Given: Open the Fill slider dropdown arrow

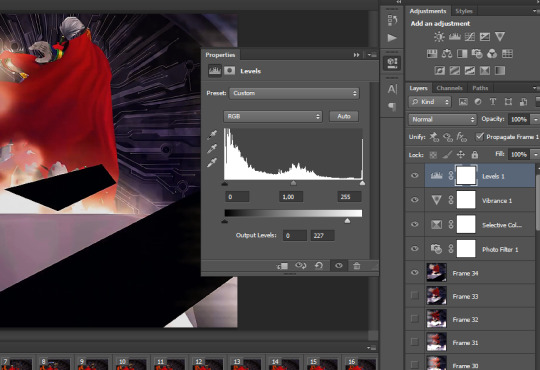Looking at the screenshot, I should click(536, 155).
